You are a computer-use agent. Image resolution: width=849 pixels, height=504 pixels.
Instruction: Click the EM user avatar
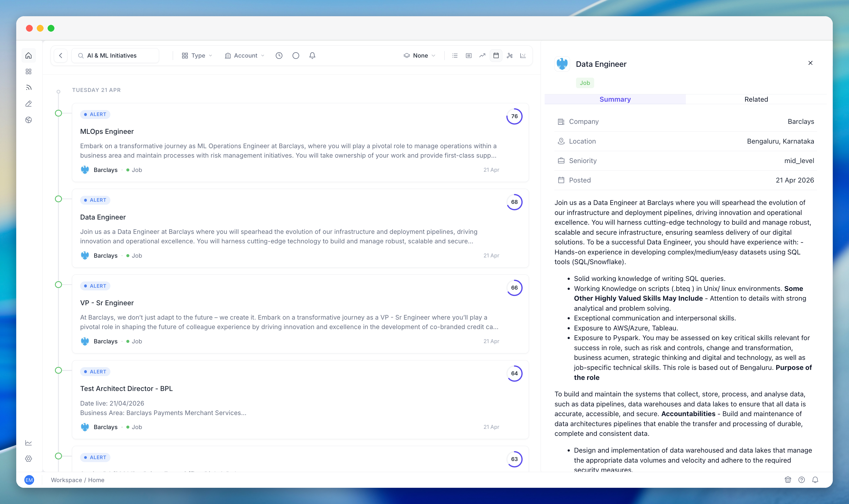click(29, 480)
